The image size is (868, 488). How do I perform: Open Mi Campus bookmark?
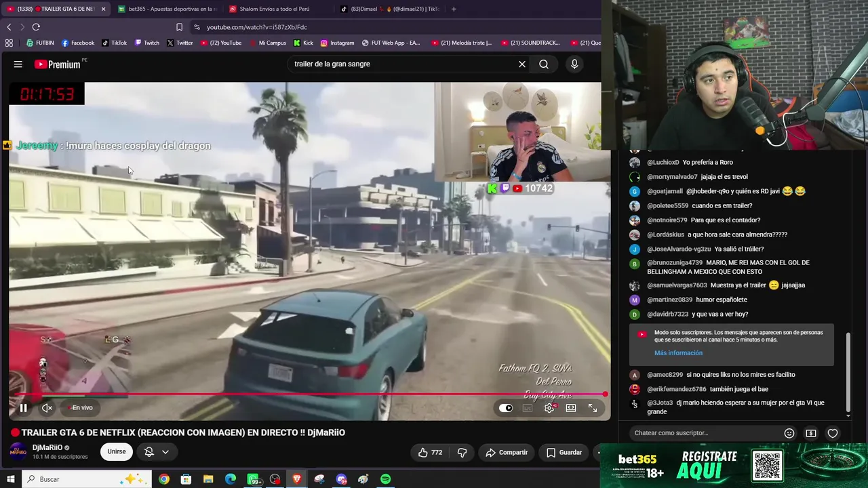pyautogui.click(x=268, y=43)
